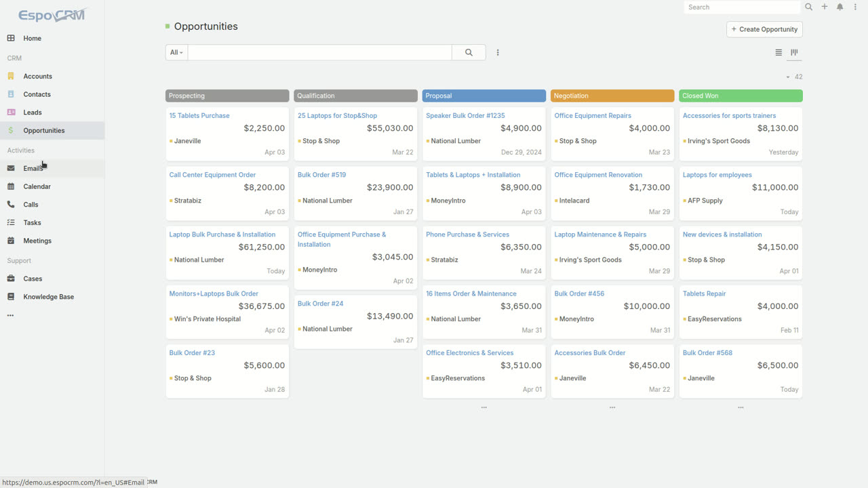Open Bulk Order #456 opportunity

[x=579, y=294]
